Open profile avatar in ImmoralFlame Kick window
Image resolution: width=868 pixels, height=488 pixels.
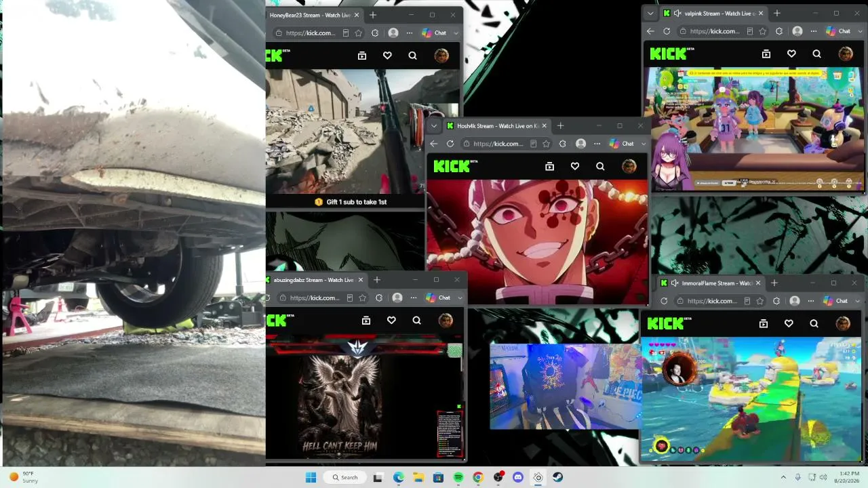coord(843,324)
